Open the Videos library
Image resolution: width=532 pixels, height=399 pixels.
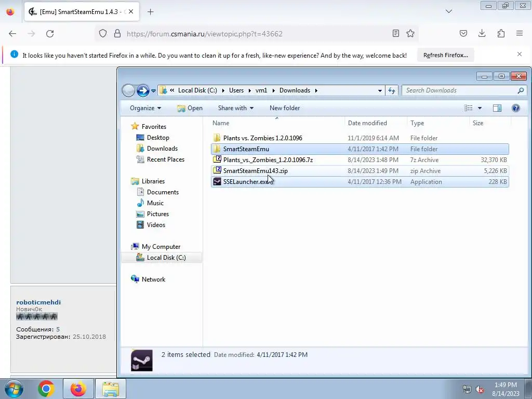pos(156,224)
